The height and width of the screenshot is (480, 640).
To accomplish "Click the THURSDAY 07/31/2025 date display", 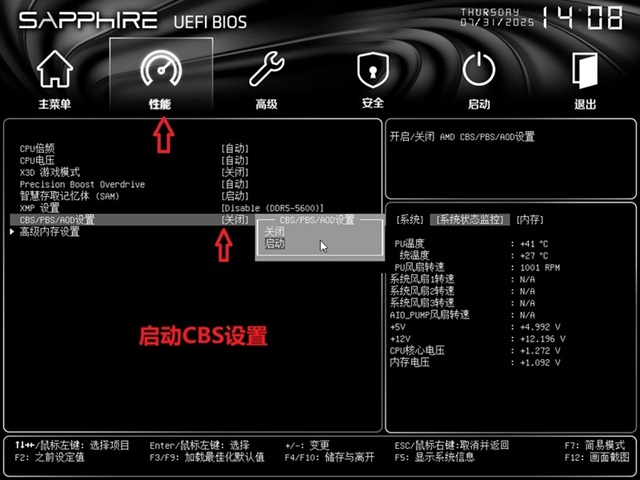I will click(x=497, y=17).
